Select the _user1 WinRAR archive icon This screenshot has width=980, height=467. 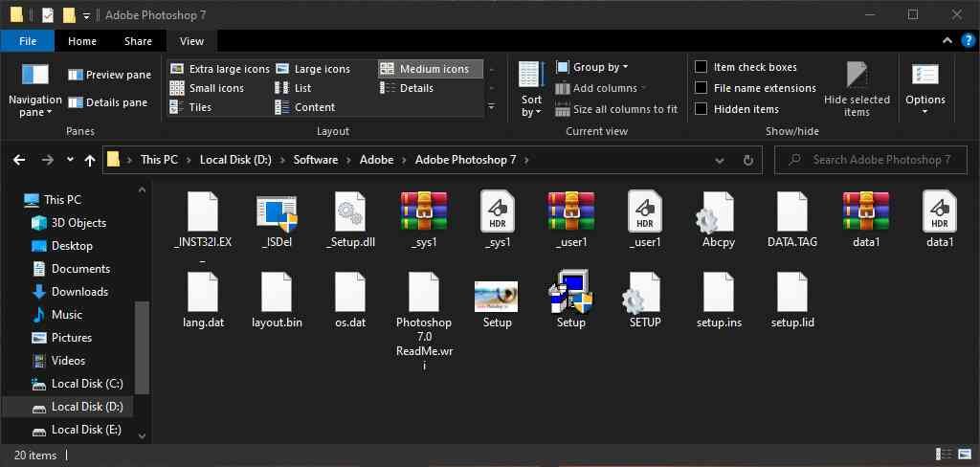click(x=571, y=211)
